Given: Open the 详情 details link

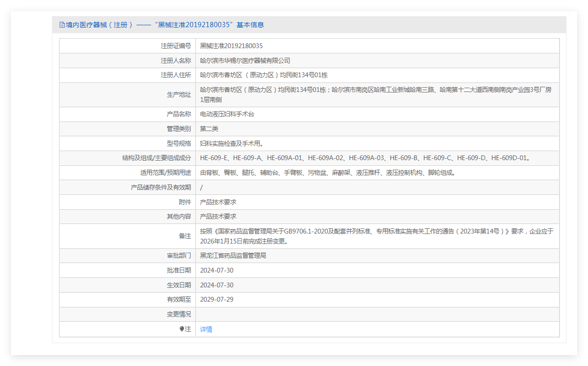Looking at the screenshot, I should click(x=206, y=329).
